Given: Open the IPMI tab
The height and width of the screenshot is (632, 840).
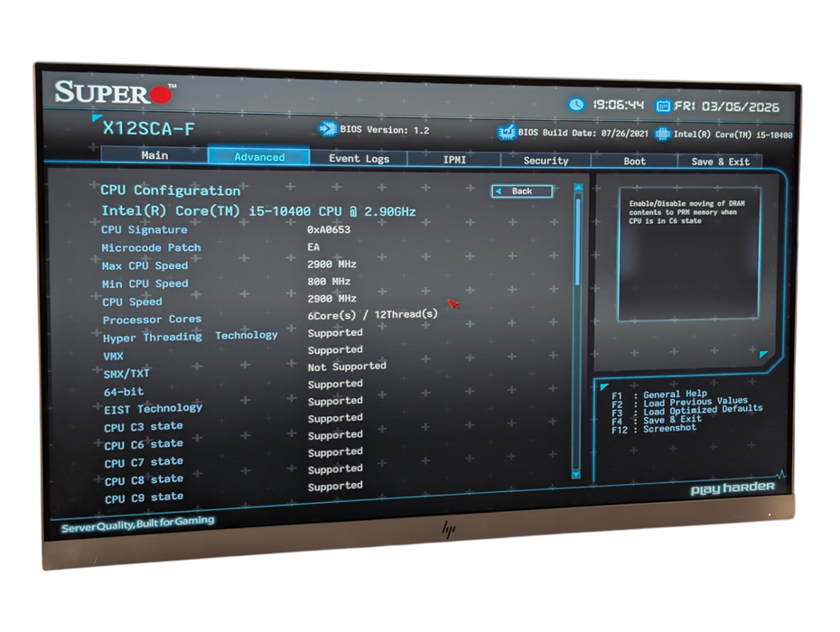Looking at the screenshot, I should (x=453, y=159).
